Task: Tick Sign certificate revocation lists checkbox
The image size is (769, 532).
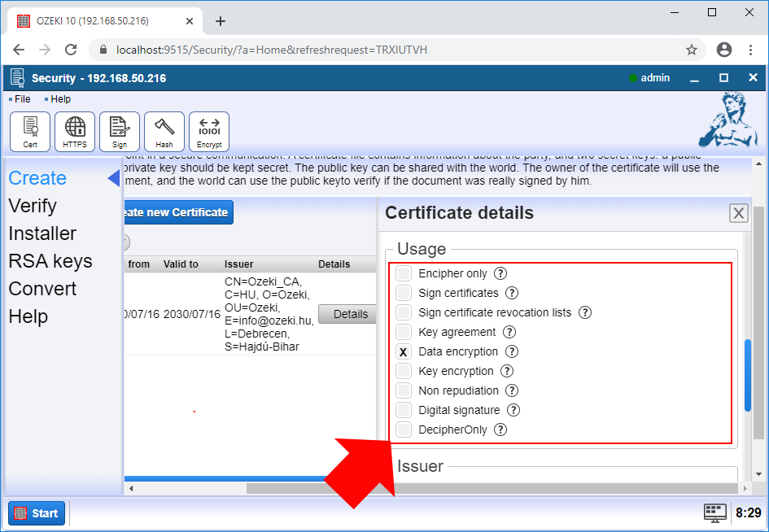Action: 403,313
